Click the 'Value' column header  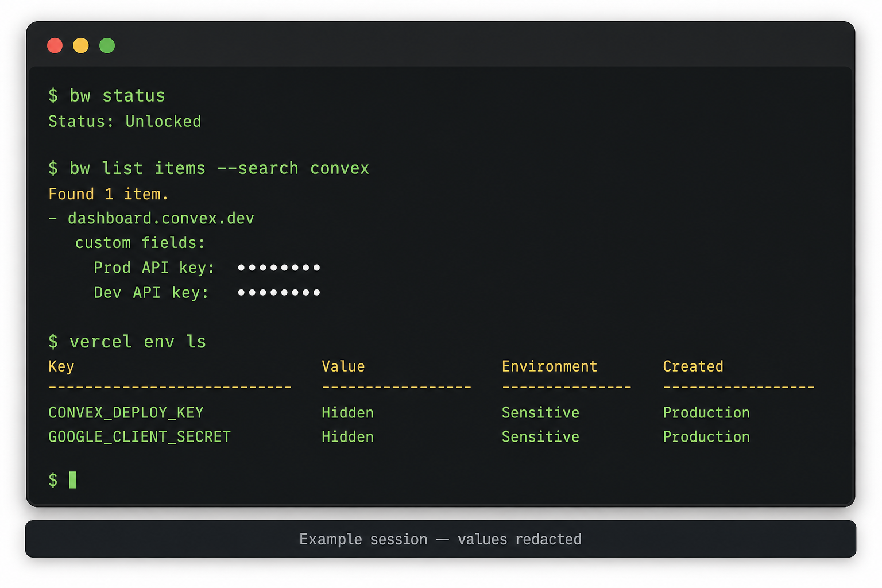(343, 366)
